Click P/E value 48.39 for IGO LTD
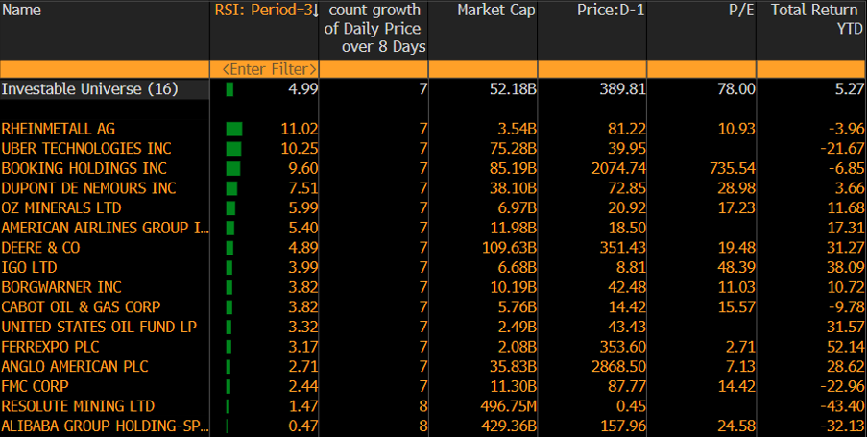Image resolution: width=868 pixels, height=438 pixels. (x=735, y=267)
